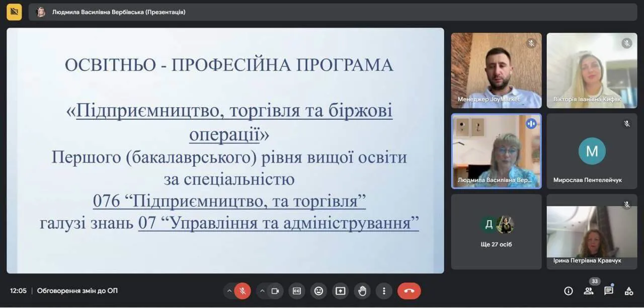Click the Present now screen-share icon
Image resolution: width=644 pixels, height=308 pixels.
pyautogui.click(x=341, y=291)
